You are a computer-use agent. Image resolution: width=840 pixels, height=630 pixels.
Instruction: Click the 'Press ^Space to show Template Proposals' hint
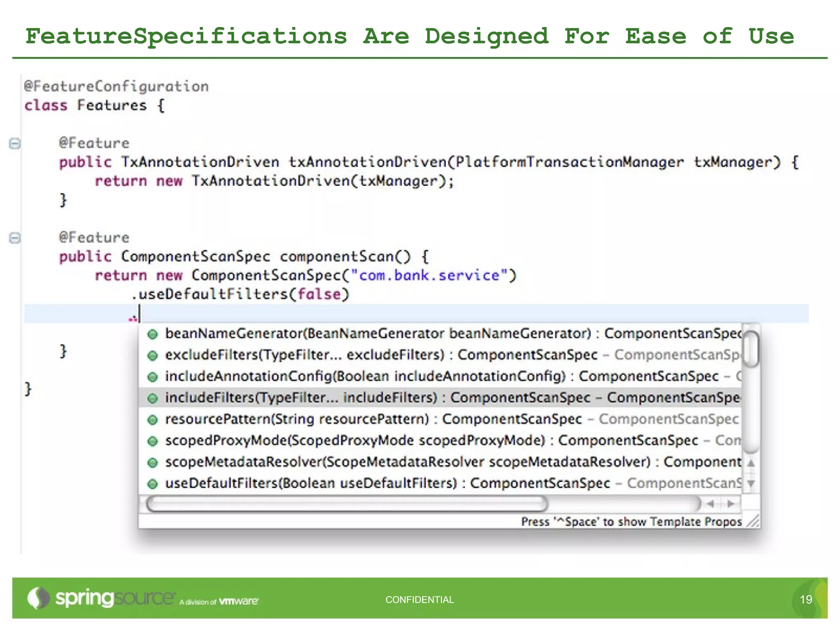631,522
